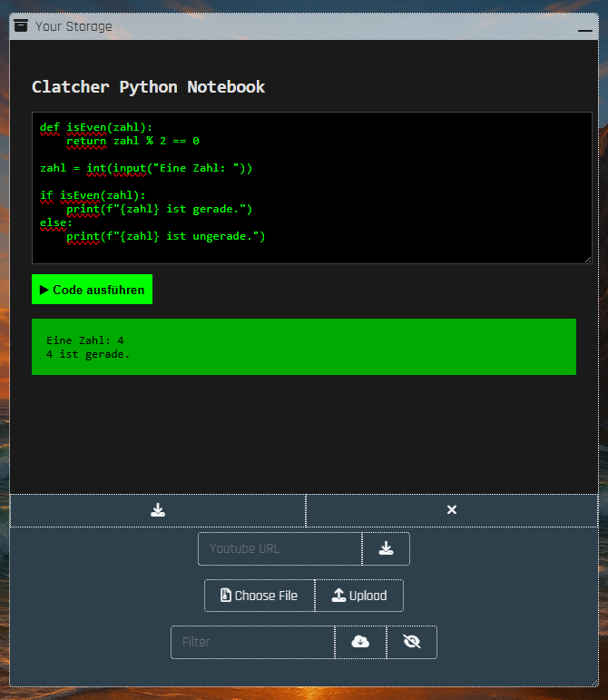This screenshot has width=608, height=700.
Task: Click code line "return zahl % 2 == 0"
Action: pos(132,141)
